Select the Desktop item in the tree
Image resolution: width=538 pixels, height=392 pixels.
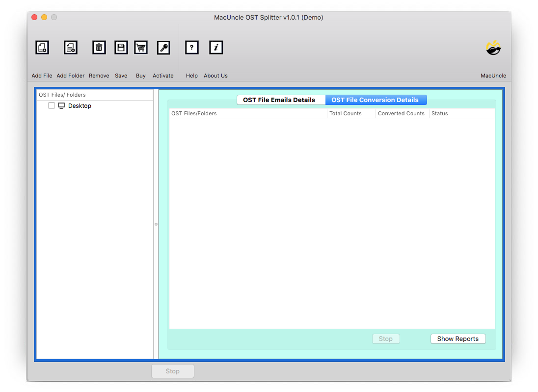tap(80, 106)
